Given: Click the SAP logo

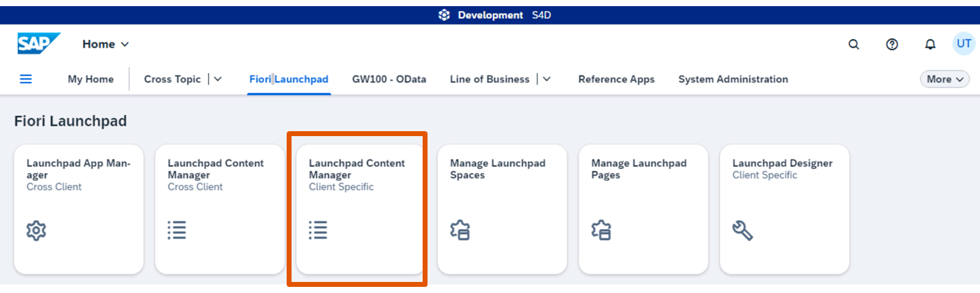Looking at the screenshot, I should [x=39, y=44].
